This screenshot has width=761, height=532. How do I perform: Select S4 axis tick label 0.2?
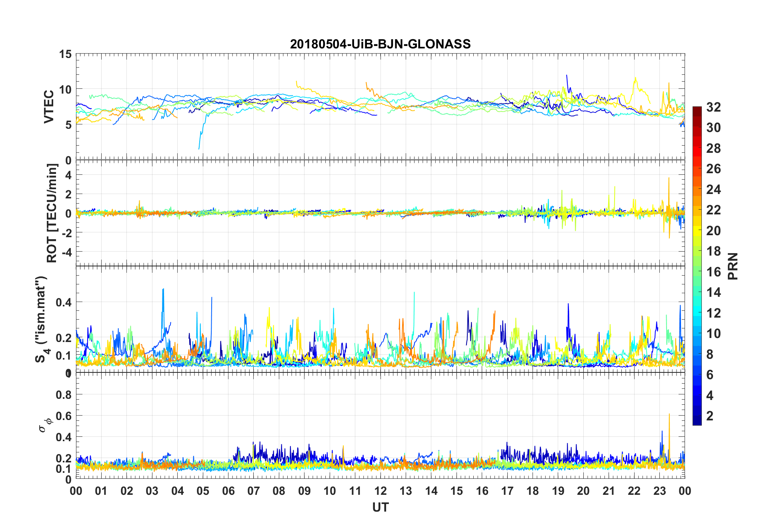pos(64,338)
